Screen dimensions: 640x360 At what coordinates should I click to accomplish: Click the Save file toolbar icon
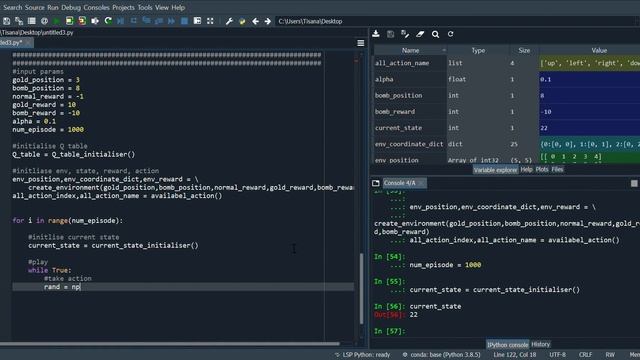(x=7, y=21)
